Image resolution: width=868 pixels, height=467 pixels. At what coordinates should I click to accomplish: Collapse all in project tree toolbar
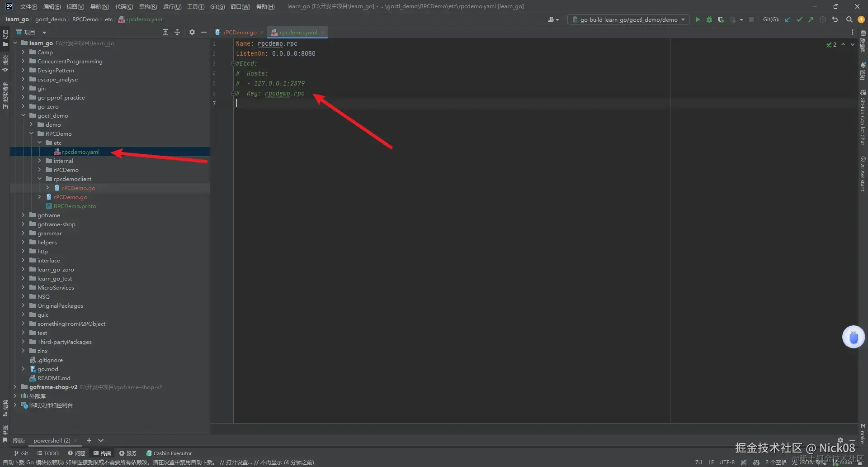point(177,32)
